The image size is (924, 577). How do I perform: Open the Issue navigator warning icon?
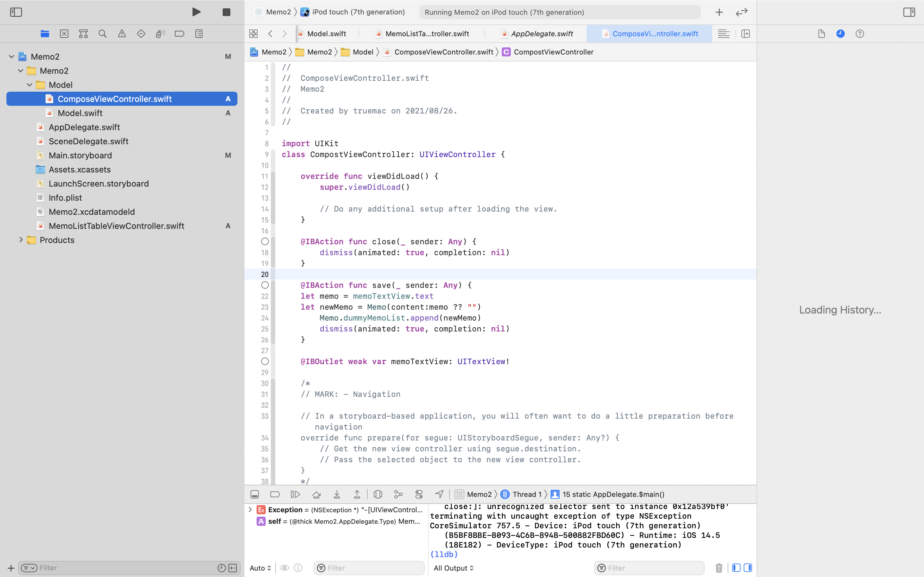click(x=122, y=34)
